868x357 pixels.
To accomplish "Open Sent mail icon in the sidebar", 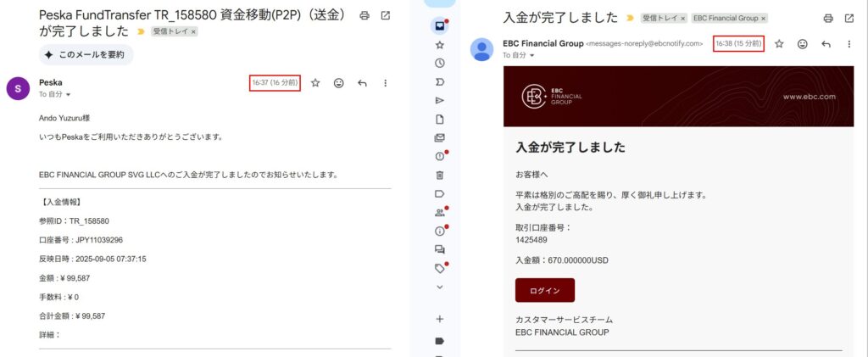I will (x=440, y=100).
